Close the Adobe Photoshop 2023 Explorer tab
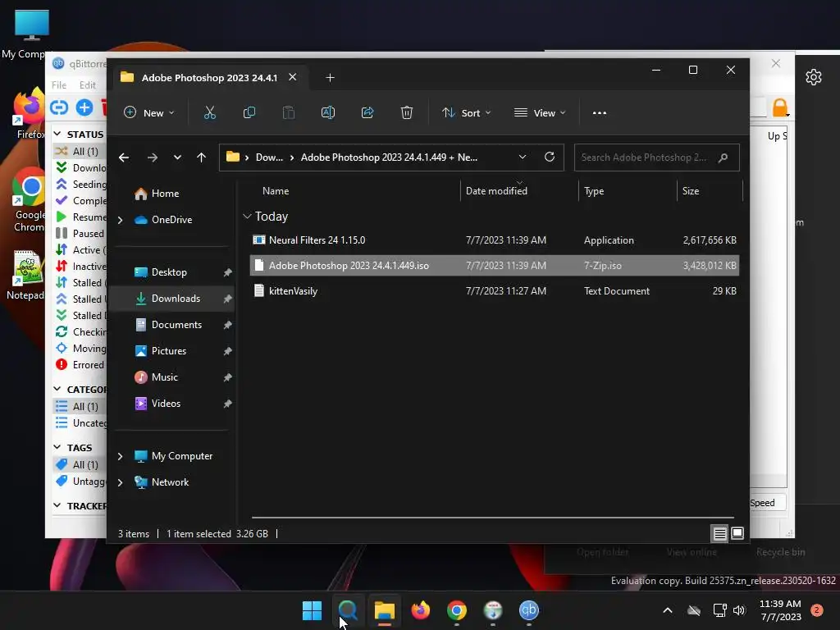 (x=293, y=77)
